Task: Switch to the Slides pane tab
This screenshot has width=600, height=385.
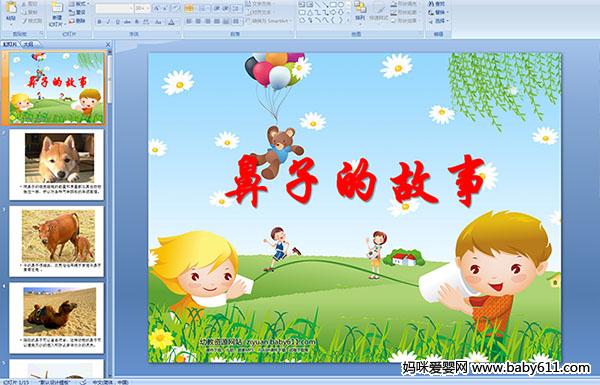Action: click(x=10, y=44)
